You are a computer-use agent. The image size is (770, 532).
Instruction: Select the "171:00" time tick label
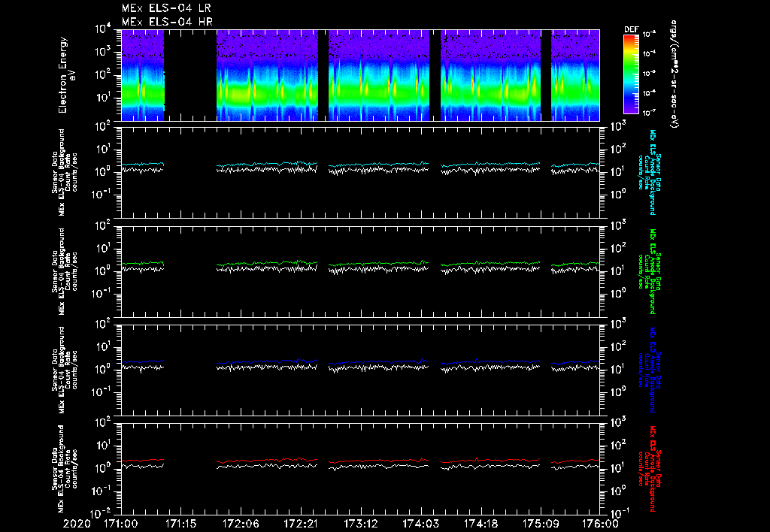click(121, 524)
